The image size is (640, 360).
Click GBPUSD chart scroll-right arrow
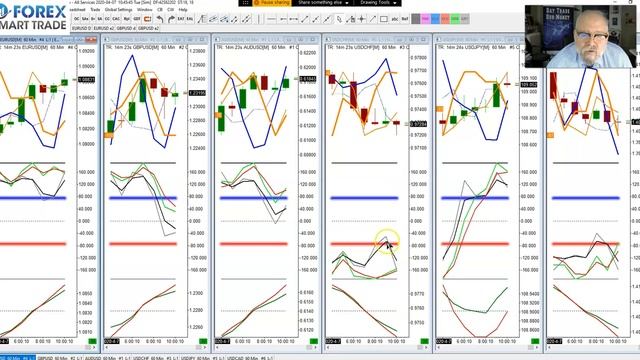point(205,347)
